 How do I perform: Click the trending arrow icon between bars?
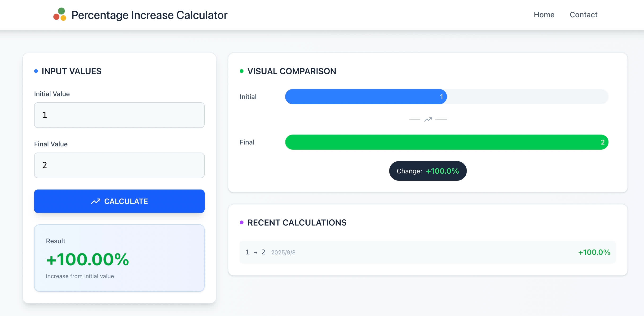428,119
